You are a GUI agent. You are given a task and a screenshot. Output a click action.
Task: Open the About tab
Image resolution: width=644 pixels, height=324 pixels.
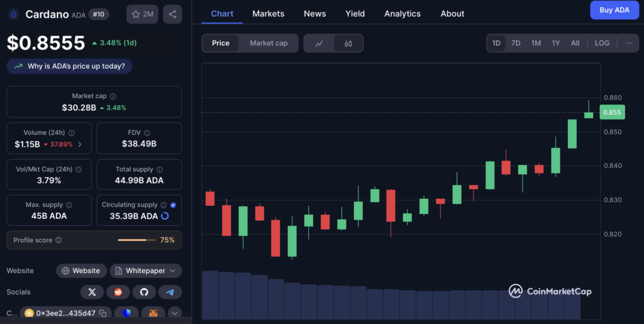coord(452,14)
